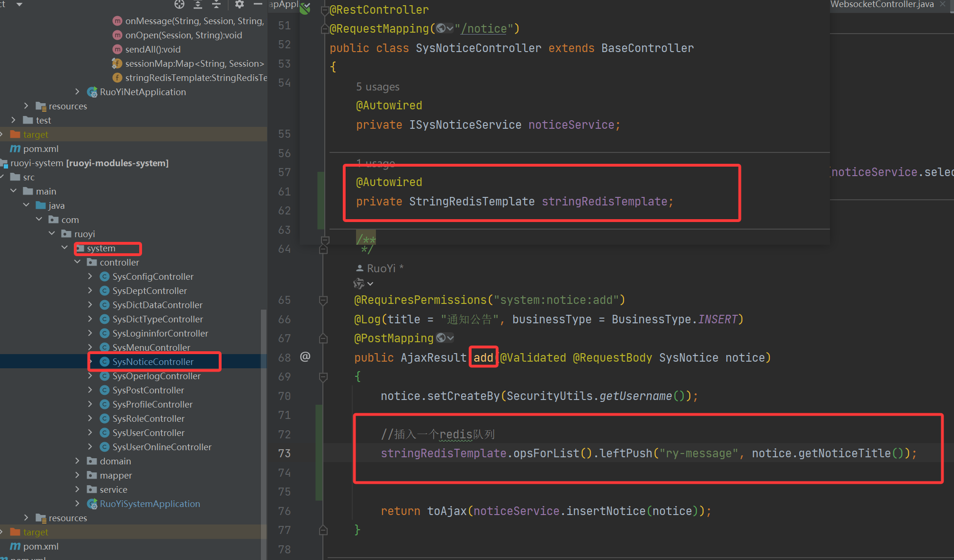Screen dimensions: 954x560
Task: Open RuoYiSystemApplication class file
Action: 150,504
